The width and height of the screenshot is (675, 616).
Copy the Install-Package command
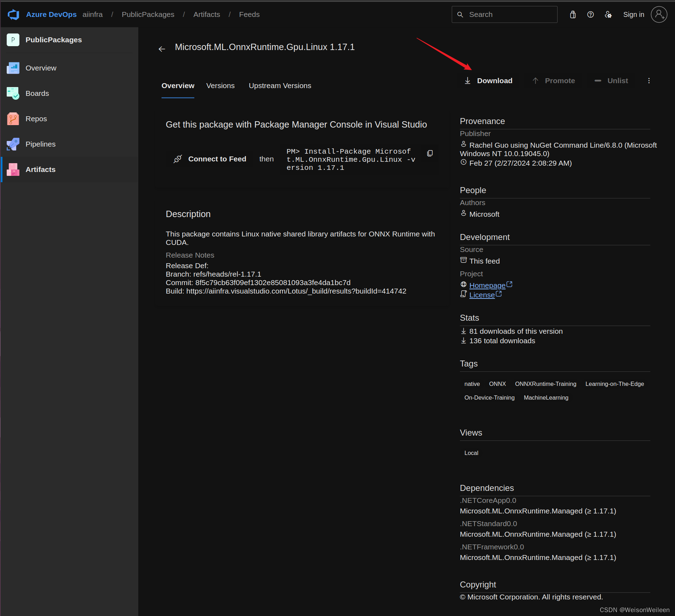[430, 153]
